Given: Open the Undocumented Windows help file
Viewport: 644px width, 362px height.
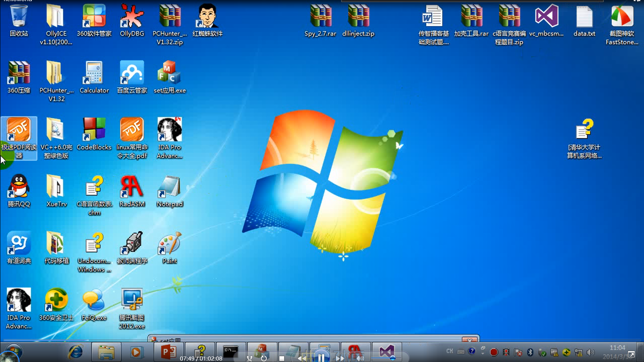Looking at the screenshot, I should tap(94, 252).
